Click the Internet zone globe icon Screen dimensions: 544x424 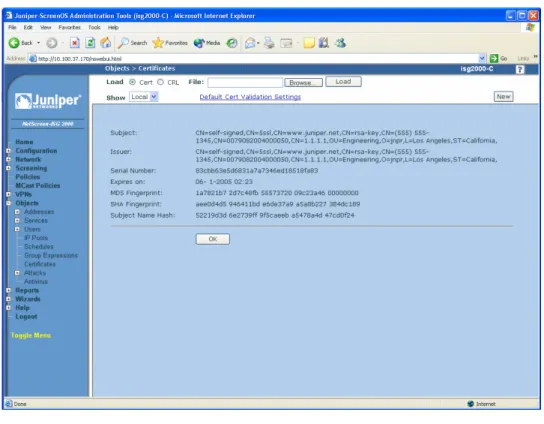[471, 404]
